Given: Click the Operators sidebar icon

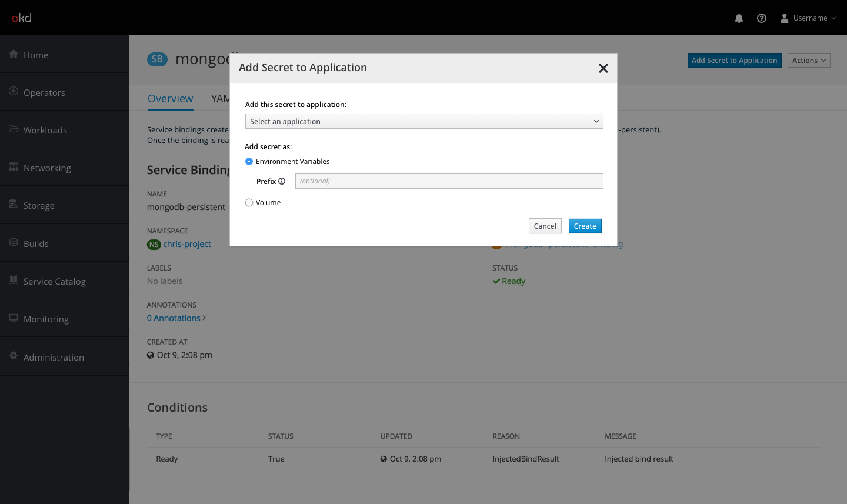Looking at the screenshot, I should tap(14, 91).
